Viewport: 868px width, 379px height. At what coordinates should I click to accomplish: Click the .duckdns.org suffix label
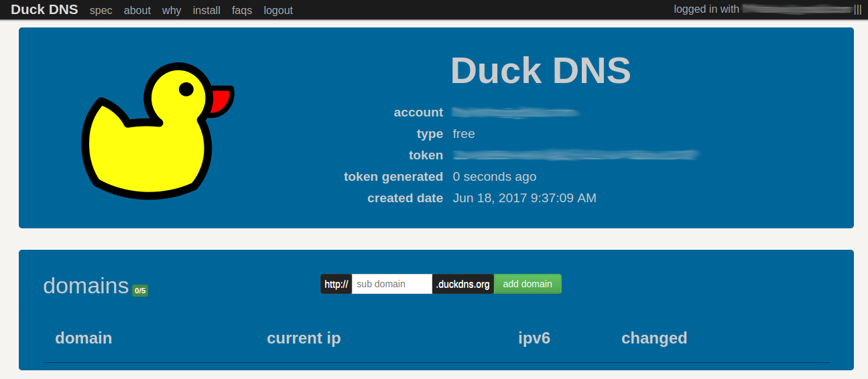pos(463,284)
